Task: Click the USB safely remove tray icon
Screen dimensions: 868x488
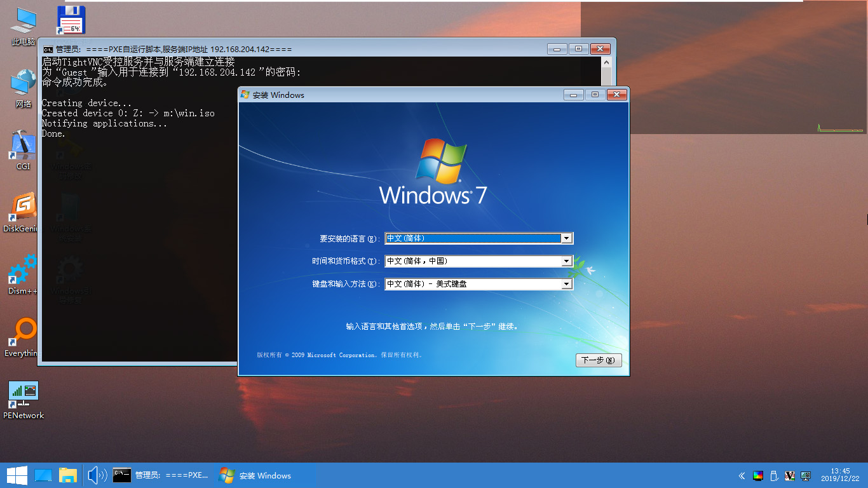Action: click(x=774, y=475)
